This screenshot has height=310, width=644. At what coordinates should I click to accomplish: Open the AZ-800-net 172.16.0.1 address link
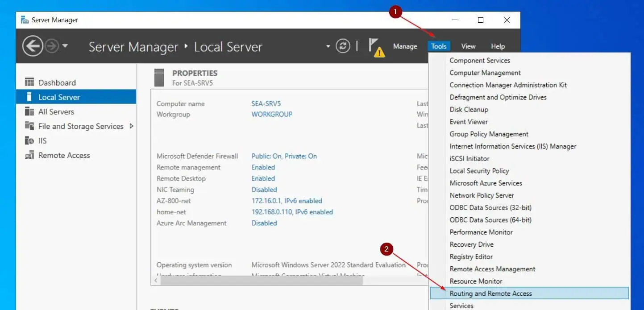coord(287,201)
